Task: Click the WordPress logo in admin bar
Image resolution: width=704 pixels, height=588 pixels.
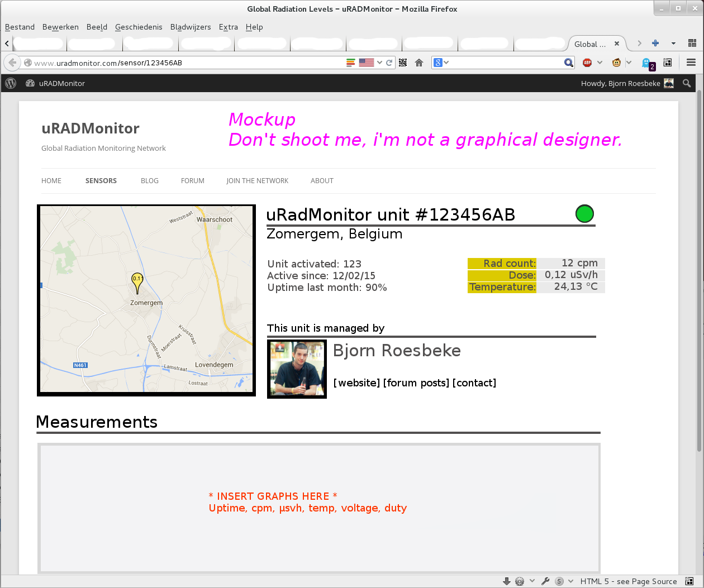Action: pos(11,83)
